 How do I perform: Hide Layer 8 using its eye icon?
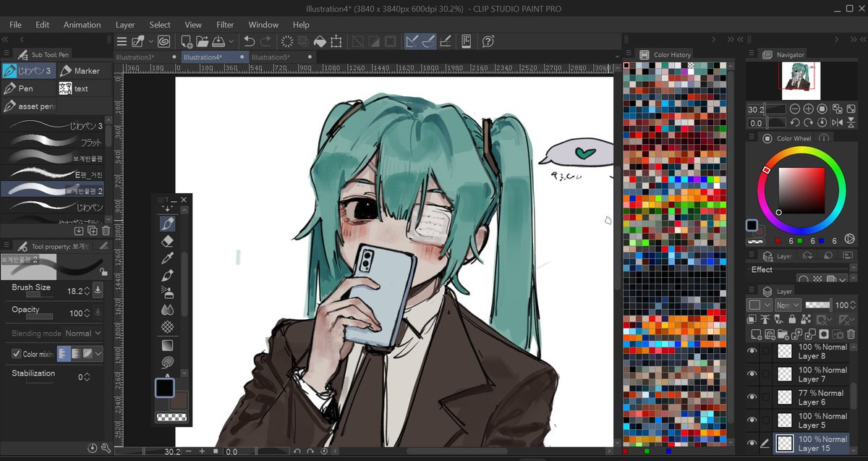coord(752,351)
